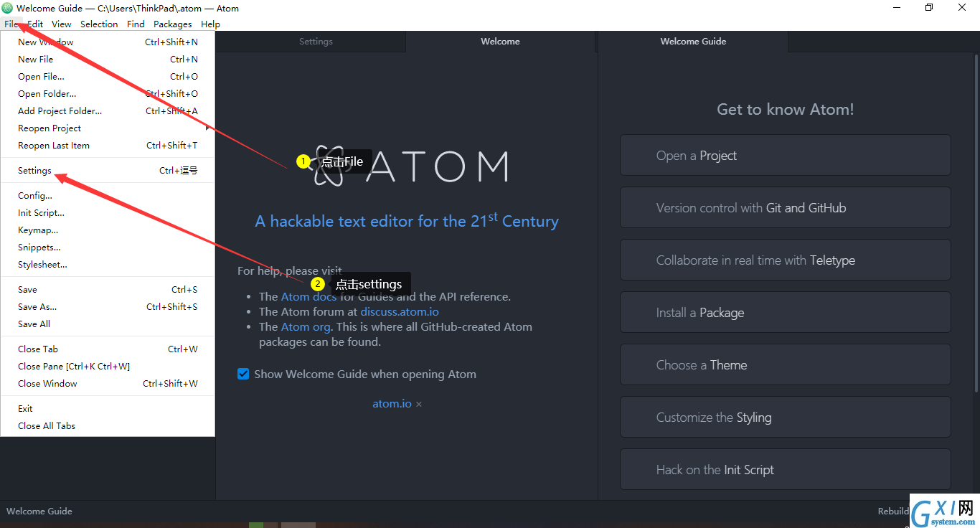Image resolution: width=980 pixels, height=528 pixels.
Task: Open the View menu
Action: point(62,24)
